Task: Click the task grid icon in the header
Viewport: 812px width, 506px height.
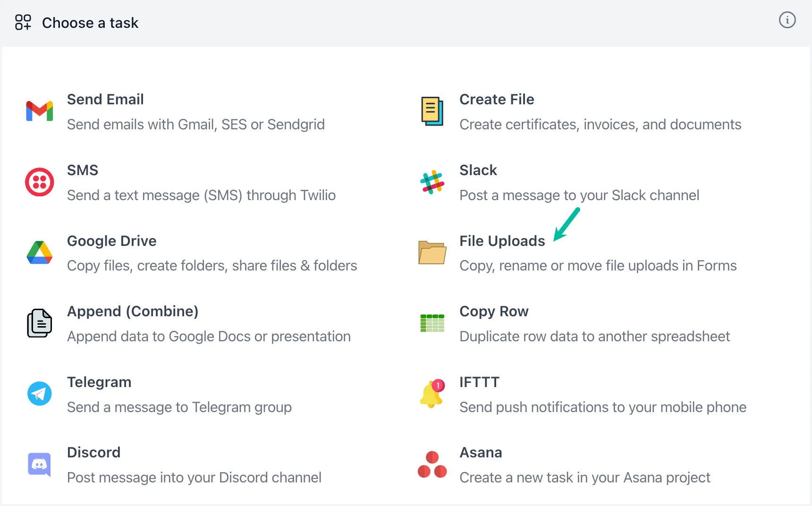Action: click(x=23, y=22)
